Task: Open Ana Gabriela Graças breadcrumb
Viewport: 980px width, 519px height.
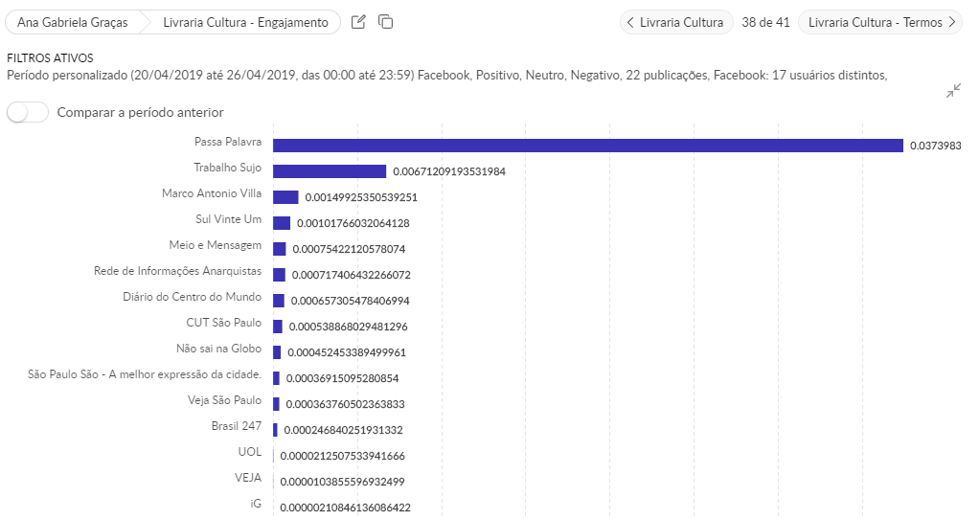Action: pos(73,22)
